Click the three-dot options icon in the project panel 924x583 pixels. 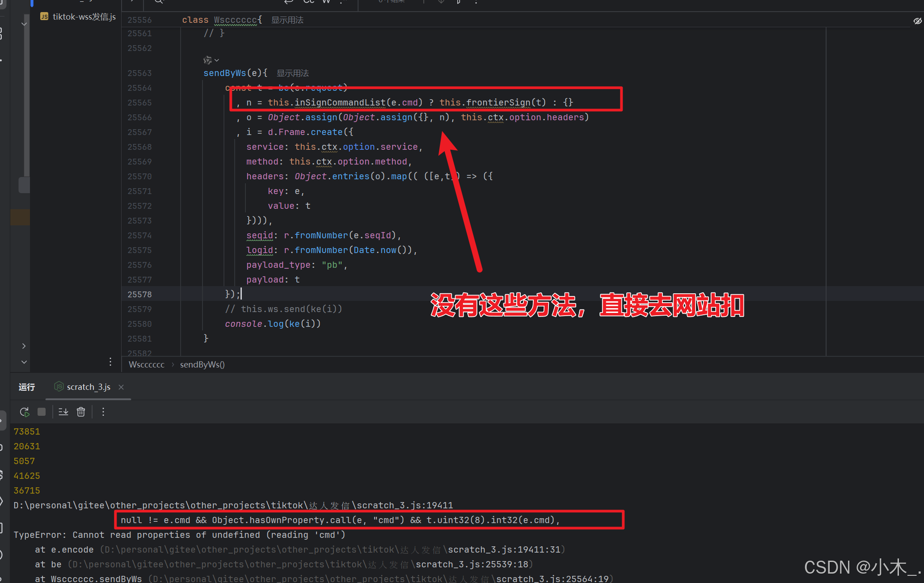110,362
